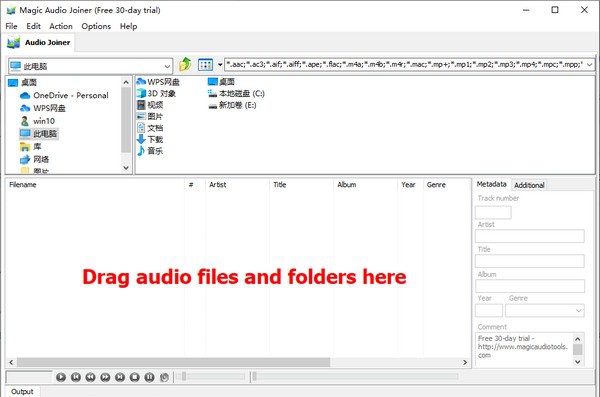Open the Action menu

pyautogui.click(x=61, y=26)
